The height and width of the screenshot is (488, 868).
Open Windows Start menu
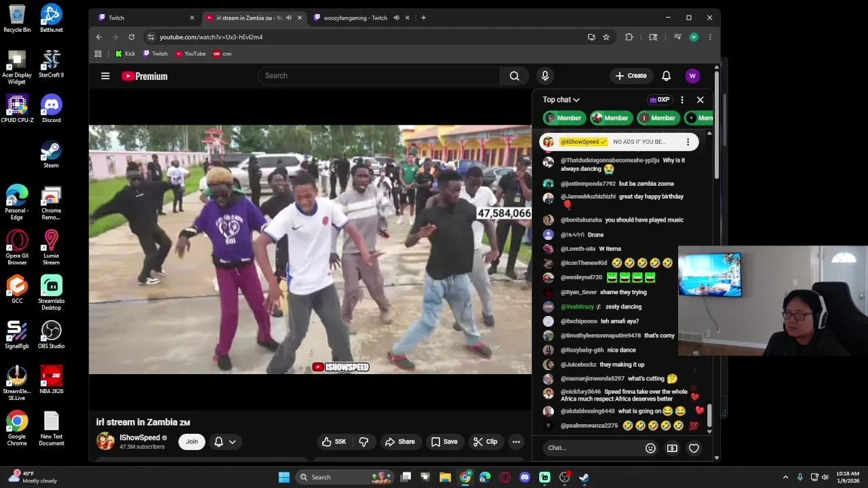(x=284, y=477)
